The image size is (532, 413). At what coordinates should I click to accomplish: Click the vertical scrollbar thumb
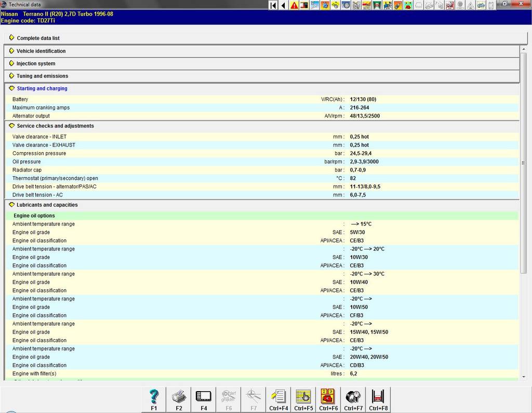(x=524, y=162)
